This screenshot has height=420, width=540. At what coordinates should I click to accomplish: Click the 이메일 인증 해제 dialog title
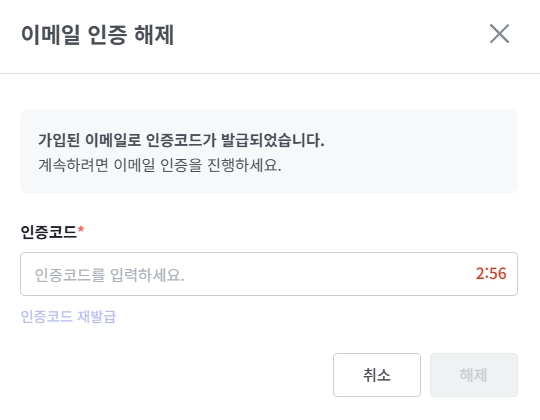(97, 34)
